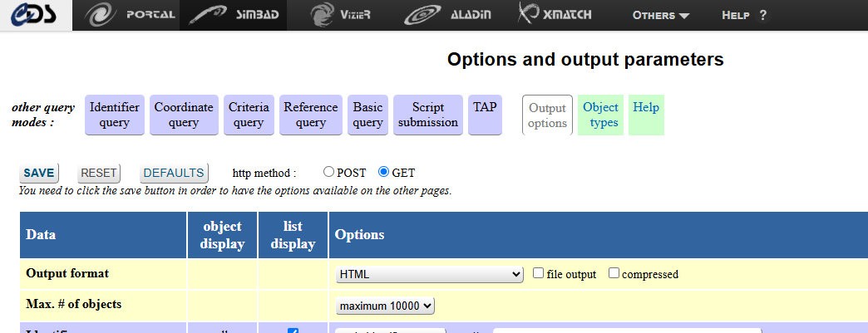
Task: Select the Output options tab
Action: tap(547, 115)
